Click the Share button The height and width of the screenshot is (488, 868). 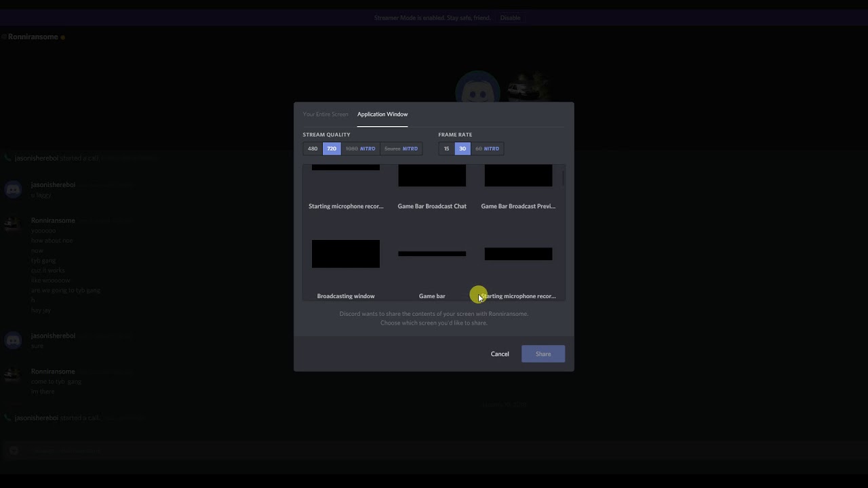click(x=543, y=354)
